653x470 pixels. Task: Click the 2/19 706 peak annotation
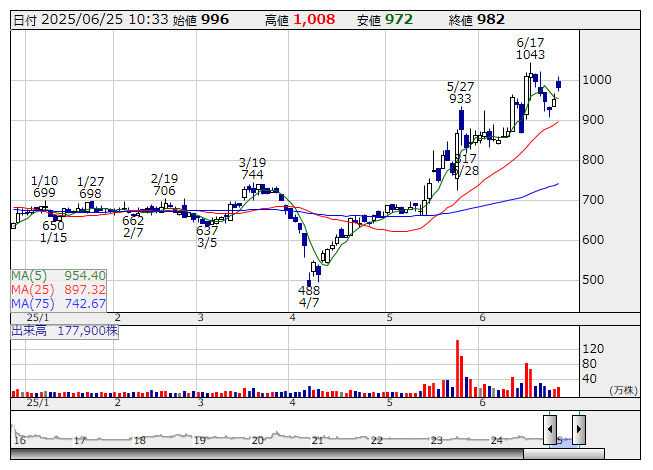coord(164,185)
